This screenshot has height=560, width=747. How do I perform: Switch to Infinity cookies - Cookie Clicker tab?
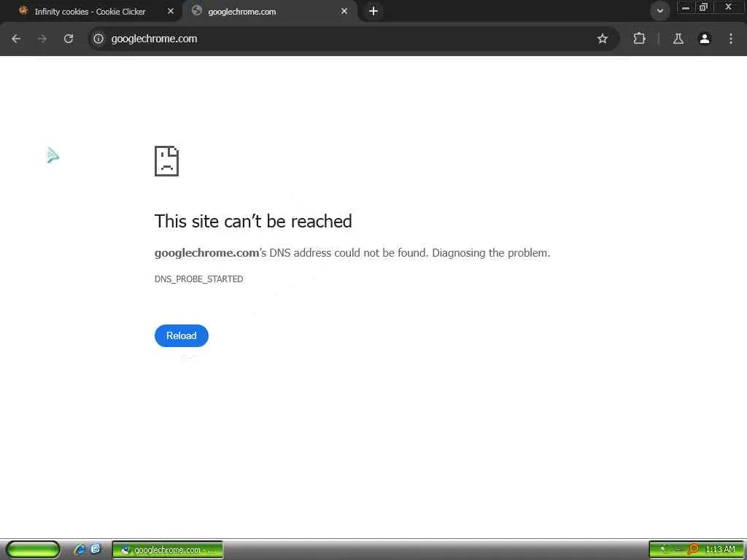90,12
